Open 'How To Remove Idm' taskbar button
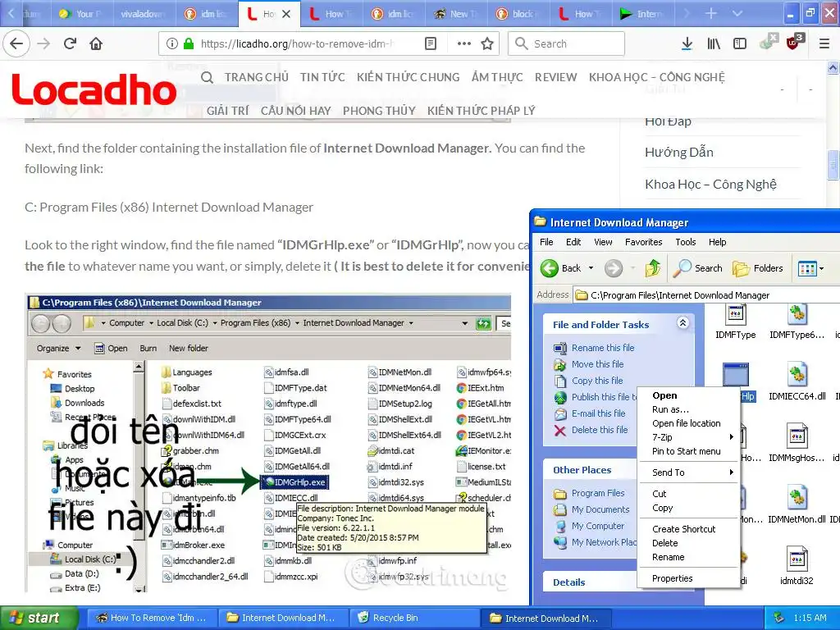 coord(153,618)
